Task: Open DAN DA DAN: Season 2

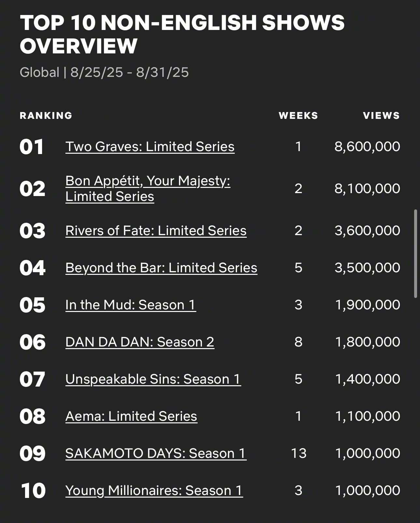Action: click(140, 342)
